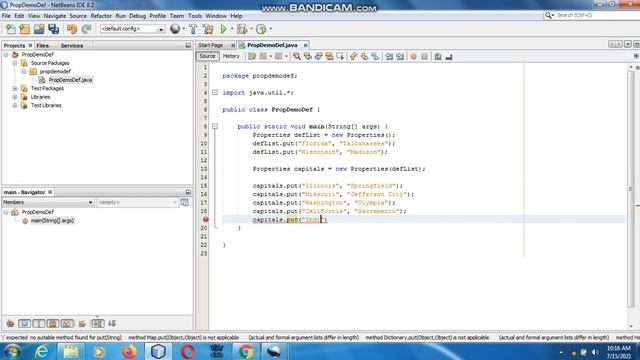
Task: Click the Profile Project icon
Action: 261,29
